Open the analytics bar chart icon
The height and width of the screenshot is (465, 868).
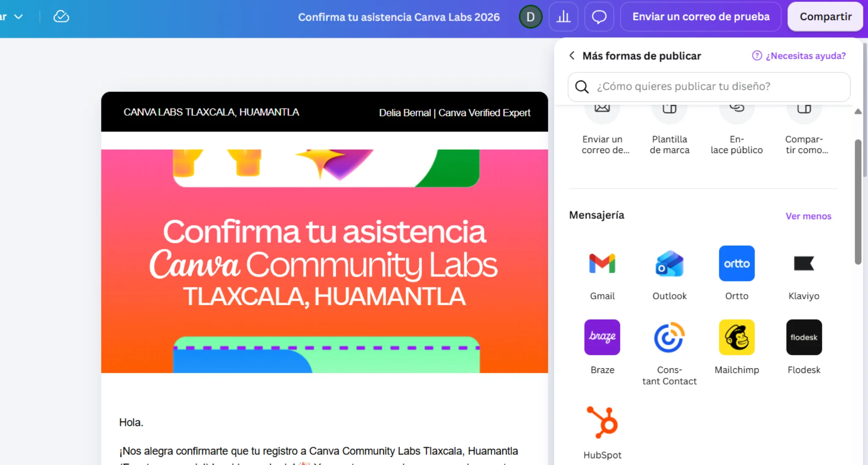point(563,17)
